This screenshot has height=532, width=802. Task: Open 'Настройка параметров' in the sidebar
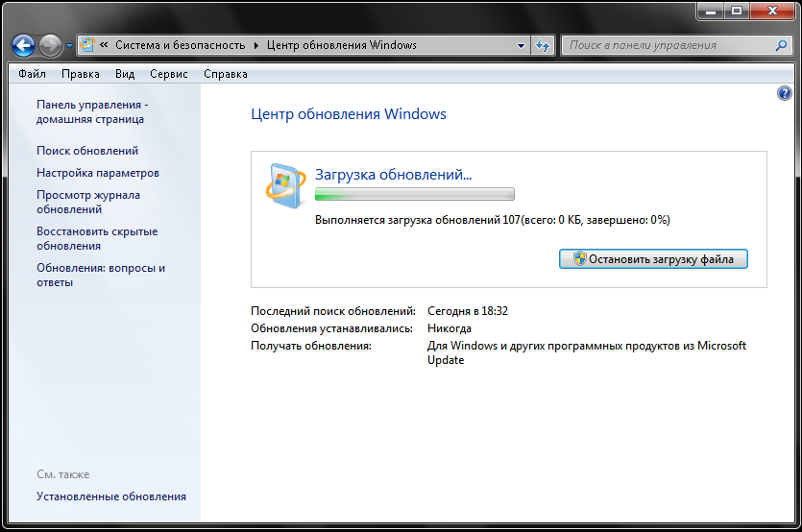tap(98, 173)
